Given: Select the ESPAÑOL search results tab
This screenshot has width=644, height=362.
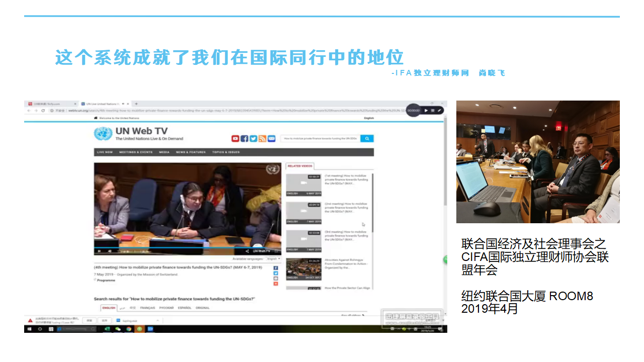Looking at the screenshot, I should tap(185, 308).
